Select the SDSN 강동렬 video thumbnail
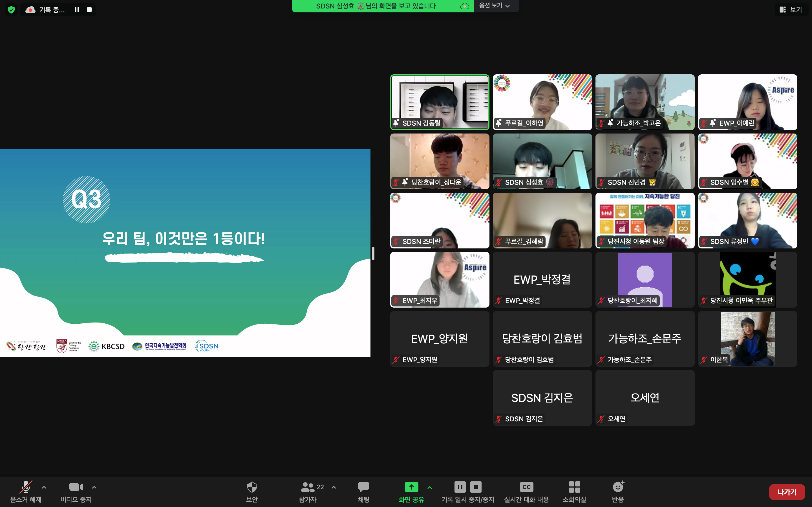The image size is (812, 507). pos(440,102)
